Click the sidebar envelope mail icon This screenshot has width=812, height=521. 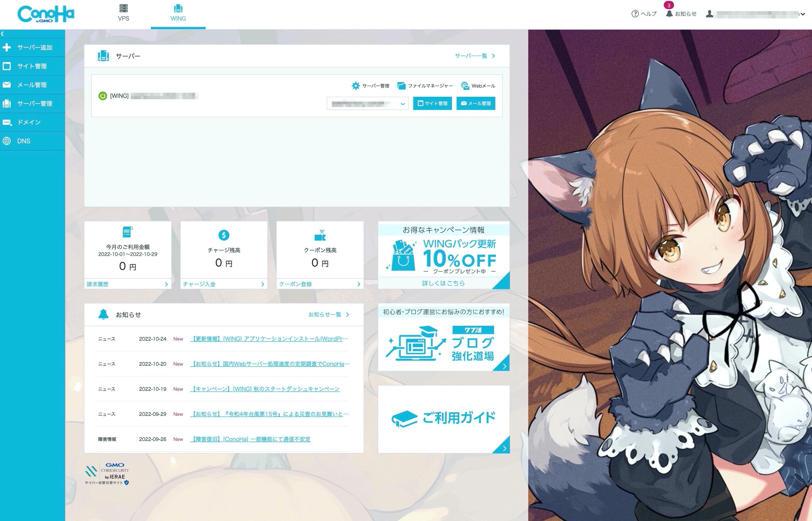click(7, 85)
